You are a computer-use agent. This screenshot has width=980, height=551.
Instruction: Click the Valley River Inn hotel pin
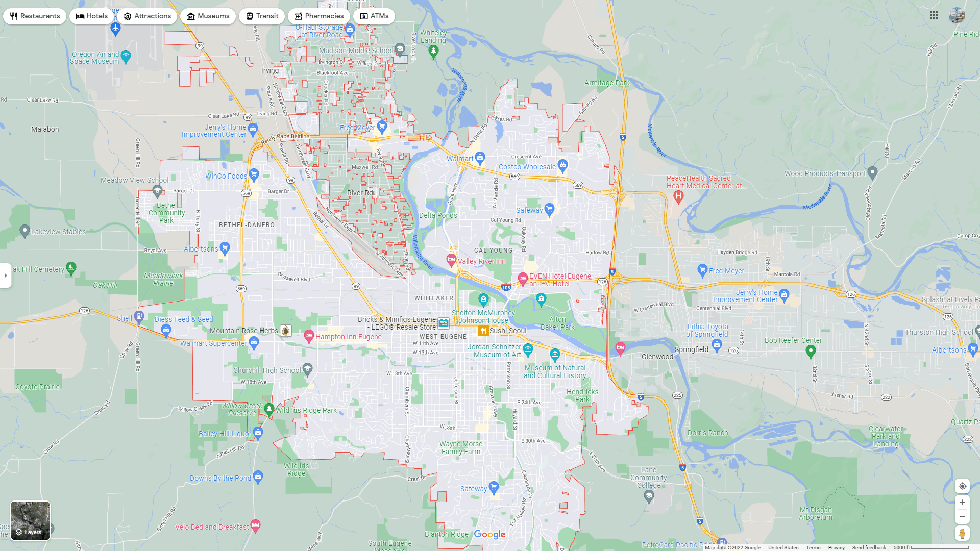(451, 260)
